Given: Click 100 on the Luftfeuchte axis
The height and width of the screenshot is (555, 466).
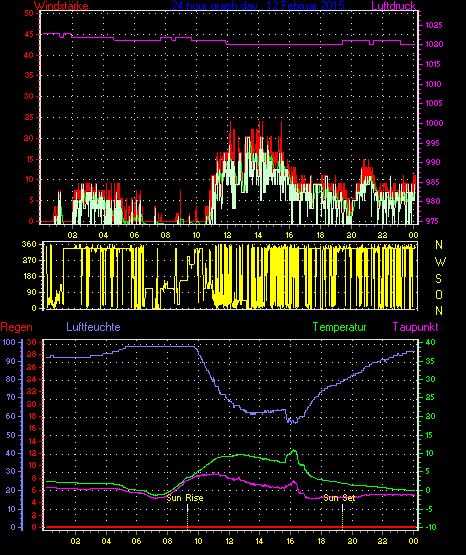Looking at the screenshot, I should pos(9,342).
